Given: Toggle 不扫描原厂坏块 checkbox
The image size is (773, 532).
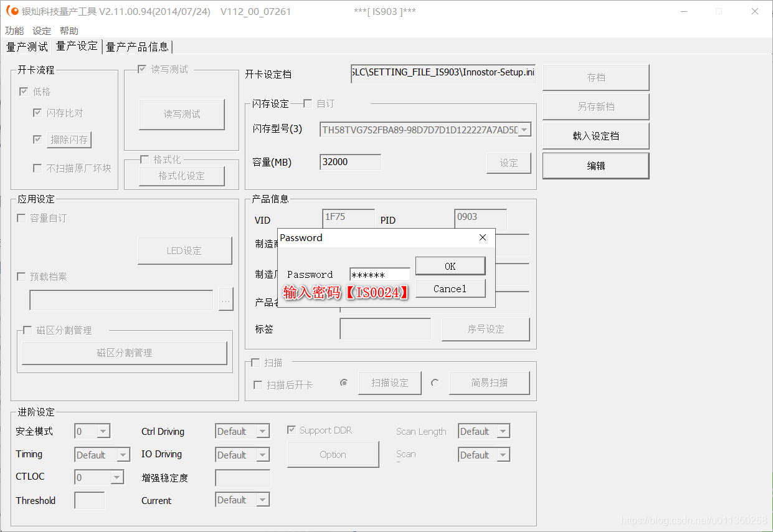Looking at the screenshot, I should pos(37,168).
